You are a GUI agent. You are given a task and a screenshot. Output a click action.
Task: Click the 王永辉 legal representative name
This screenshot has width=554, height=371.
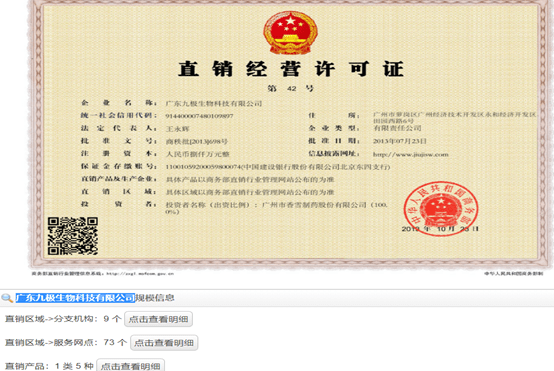tap(178, 129)
